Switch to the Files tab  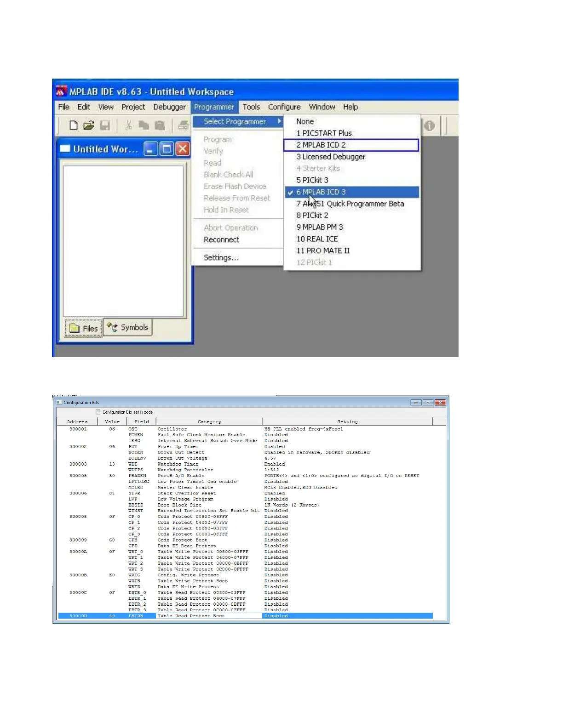pyautogui.click(x=83, y=328)
